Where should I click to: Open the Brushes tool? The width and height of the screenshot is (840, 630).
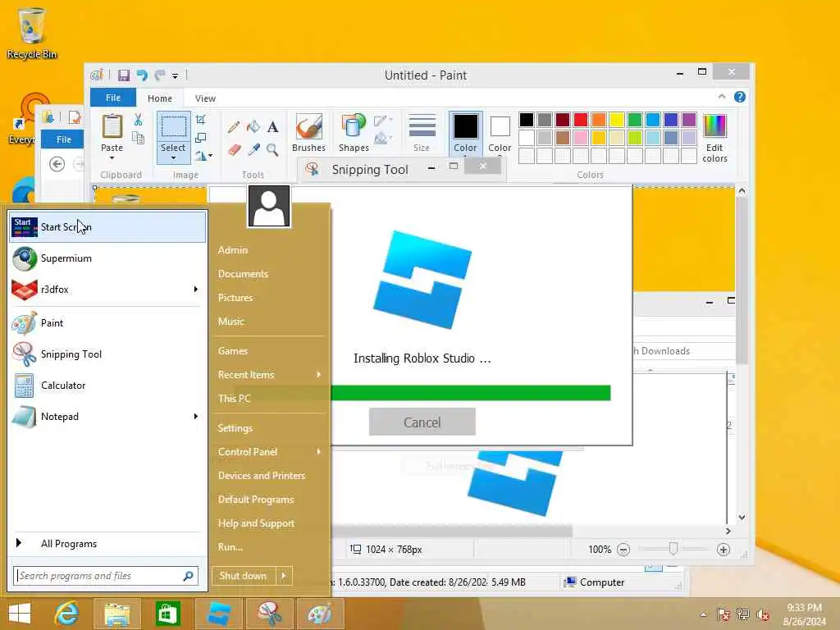click(x=308, y=133)
